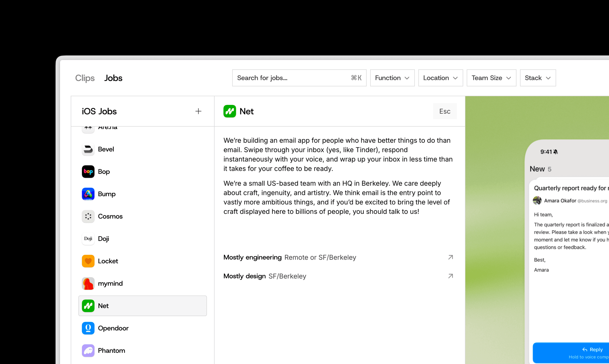Select the Bevel company icon
Screen dimensions: 609x364
(88, 149)
